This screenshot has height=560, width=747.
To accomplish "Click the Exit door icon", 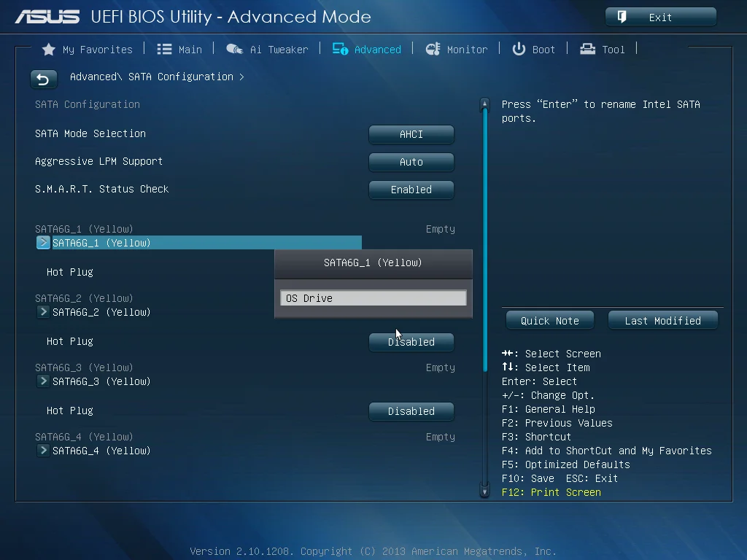I will (x=622, y=17).
